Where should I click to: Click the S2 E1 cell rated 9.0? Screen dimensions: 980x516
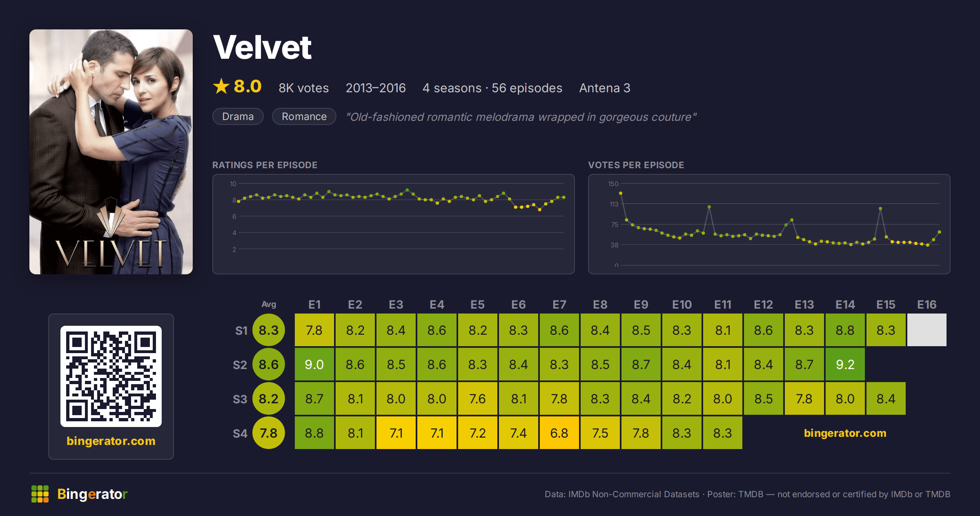314,364
